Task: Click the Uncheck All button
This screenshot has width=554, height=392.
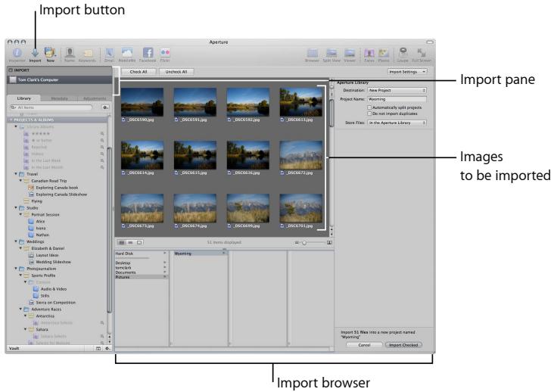Action: click(176, 72)
